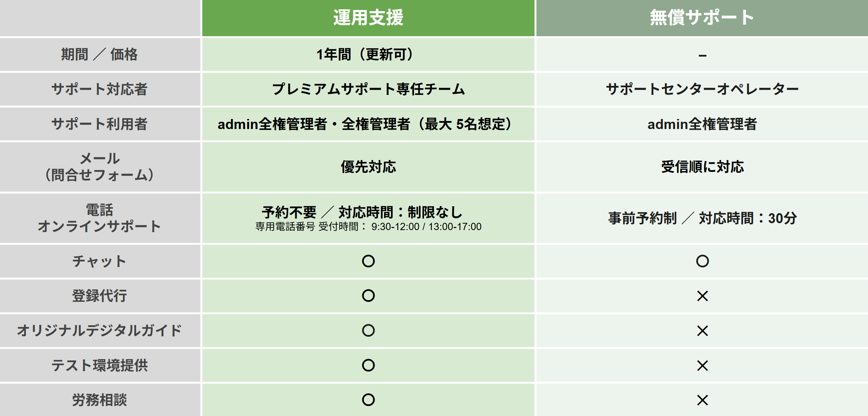Click the circle mark for チャット under 運用支援
This screenshot has height=416, width=868.
click(x=368, y=261)
